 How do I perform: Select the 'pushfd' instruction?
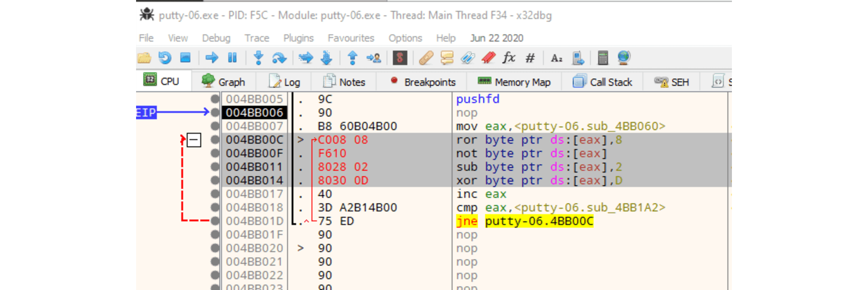click(477, 99)
